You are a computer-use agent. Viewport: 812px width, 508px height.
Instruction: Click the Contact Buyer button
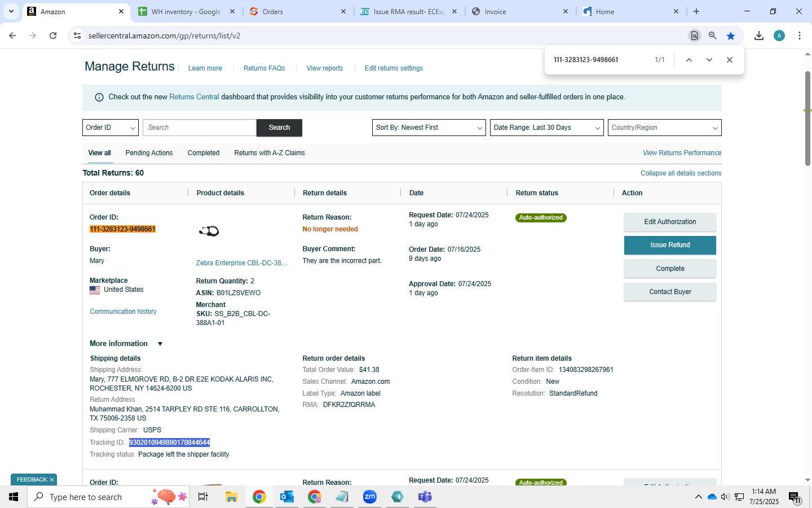pyautogui.click(x=670, y=292)
